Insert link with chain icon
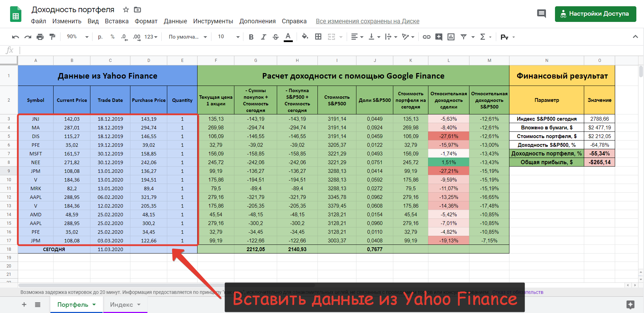Viewport: 644px width, 313px height. click(x=427, y=37)
